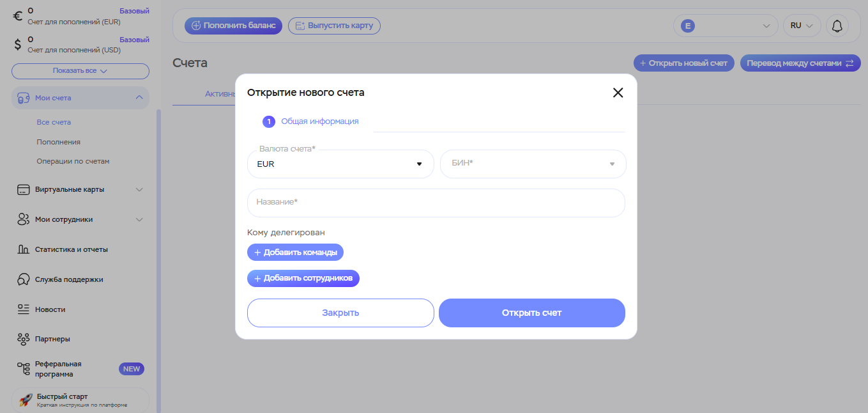
Task: Open the БИН dropdown field
Action: pos(533,164)
